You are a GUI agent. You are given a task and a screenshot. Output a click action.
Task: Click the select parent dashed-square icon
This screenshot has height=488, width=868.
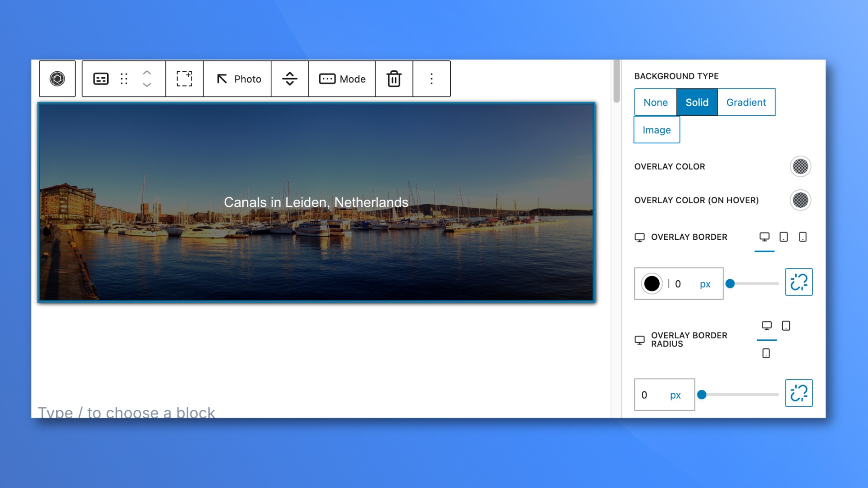[x=184, y=79]
